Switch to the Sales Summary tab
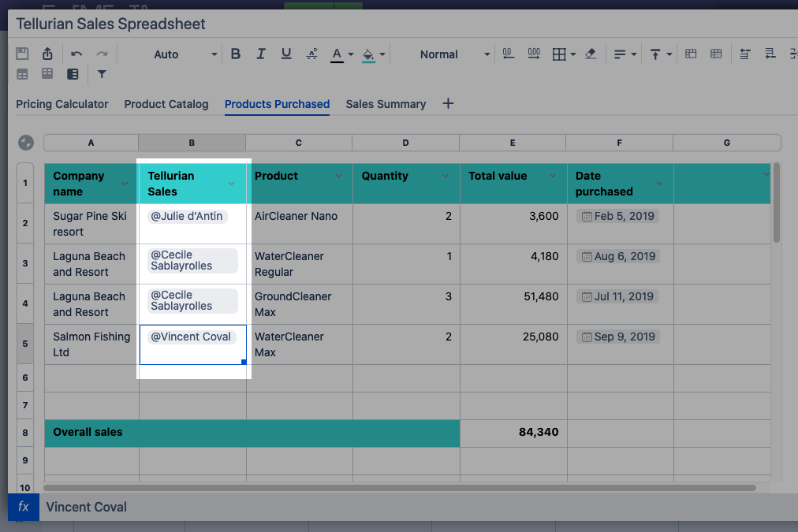Image resolution: width=798 pixels, height=532 pixels. (386, 103)
